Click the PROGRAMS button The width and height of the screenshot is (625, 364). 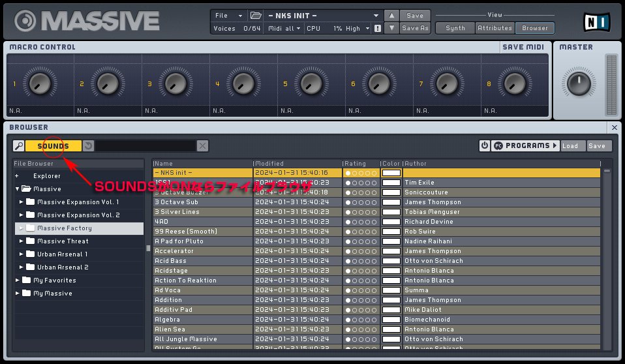pyautogui.click(x=525, y=145)
